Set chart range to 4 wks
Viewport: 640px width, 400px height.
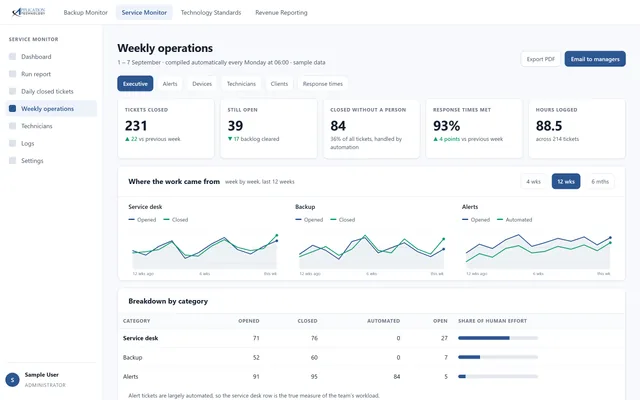(x=533, y=182)
